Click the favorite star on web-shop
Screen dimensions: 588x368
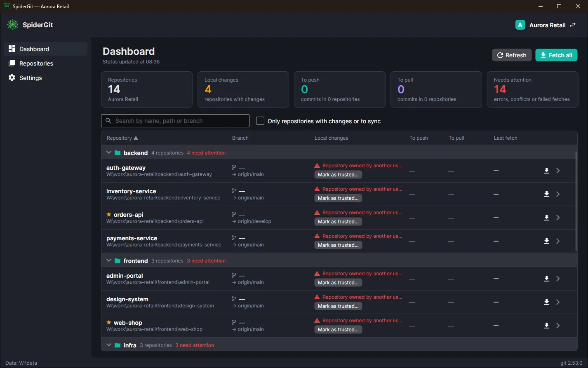pos(109,322)
